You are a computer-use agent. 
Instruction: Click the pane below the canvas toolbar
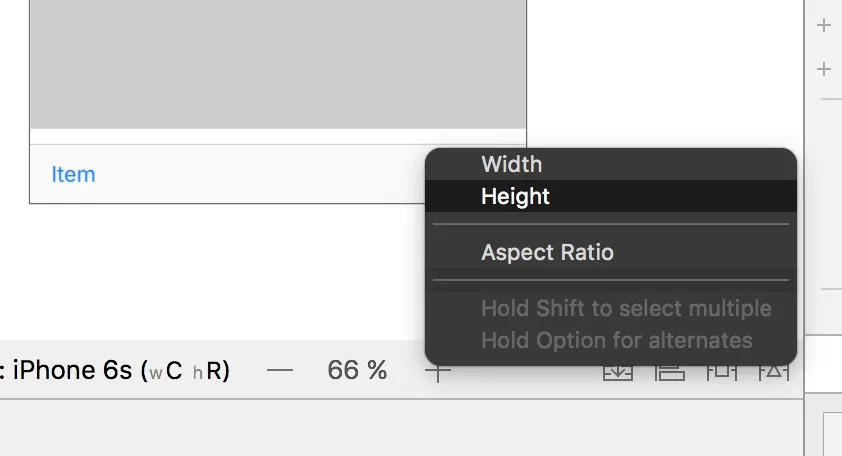coord(400,428)
